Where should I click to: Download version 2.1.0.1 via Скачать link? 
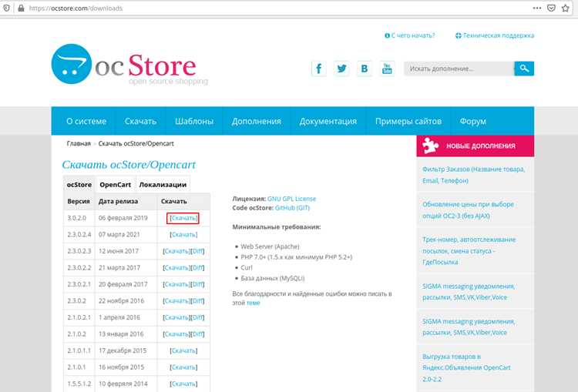pyautogui.click(x=183, y=367)
